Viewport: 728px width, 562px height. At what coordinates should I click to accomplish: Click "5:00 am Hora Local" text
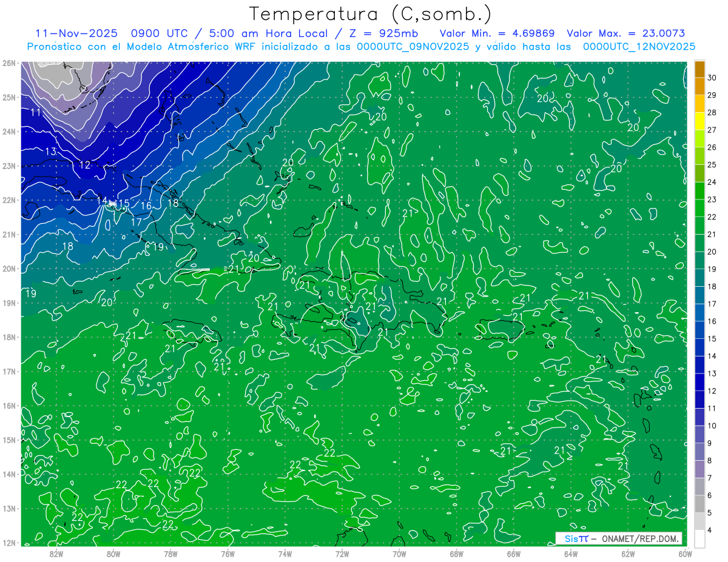click(x=270, y=33)
